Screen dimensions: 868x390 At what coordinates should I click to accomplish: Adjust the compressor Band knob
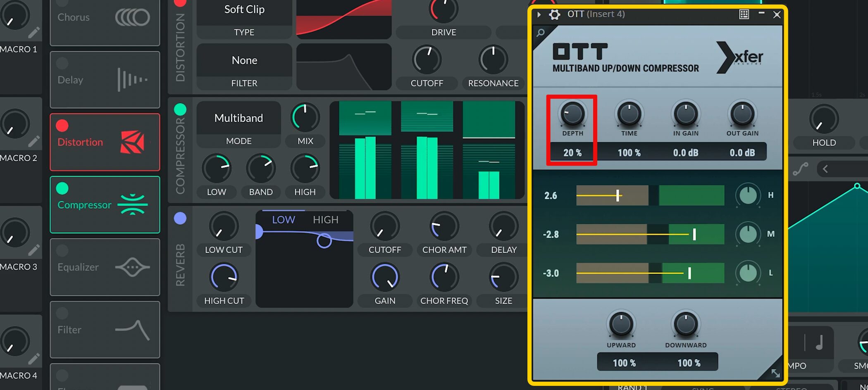click(x=261, y=169)
